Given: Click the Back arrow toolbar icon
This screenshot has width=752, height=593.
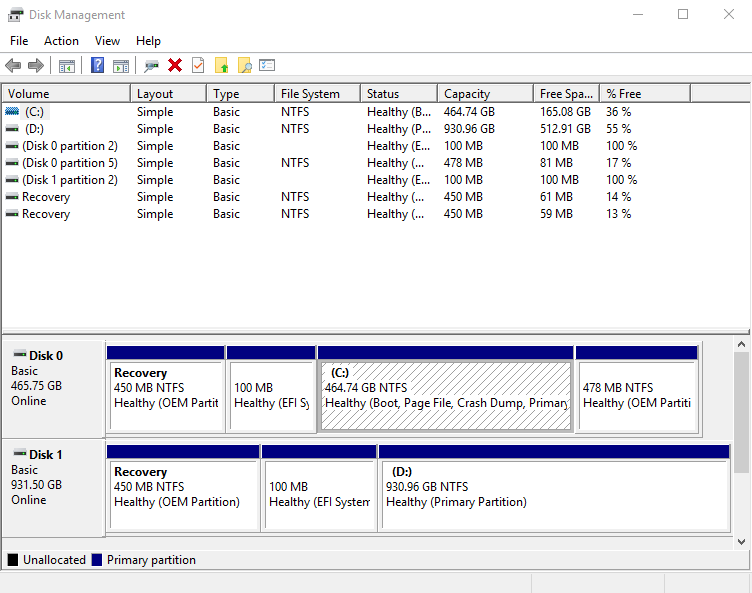Looking at the screenshot, I should coord(13,65).
